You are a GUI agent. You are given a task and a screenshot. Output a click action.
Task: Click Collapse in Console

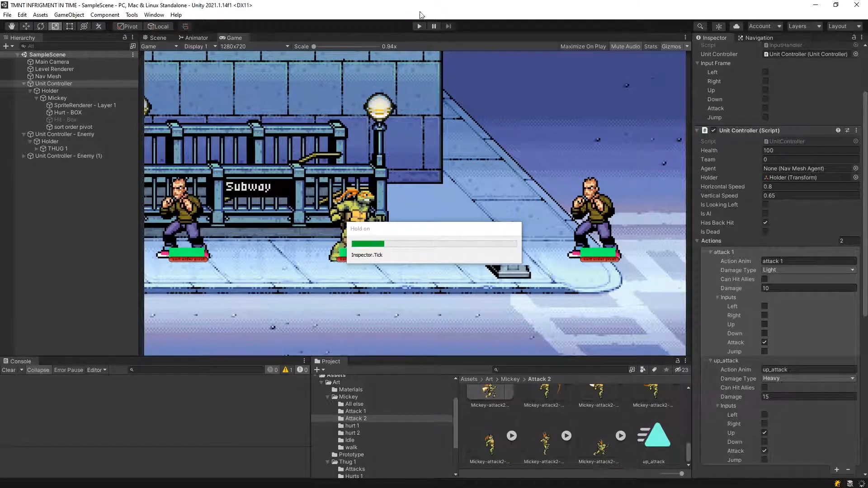pyautogui.click(x=38, y=370)
